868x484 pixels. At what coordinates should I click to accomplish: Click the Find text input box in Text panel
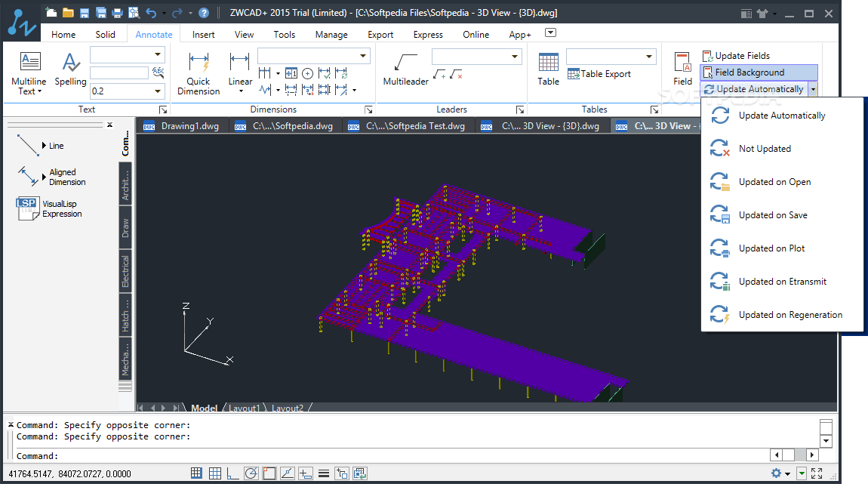click(x=119, y=72)
